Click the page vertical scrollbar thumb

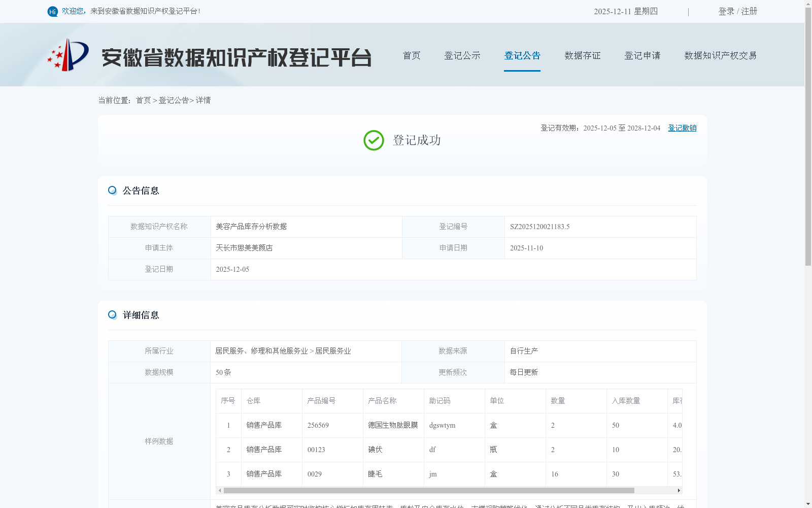[x=808, y=137]
